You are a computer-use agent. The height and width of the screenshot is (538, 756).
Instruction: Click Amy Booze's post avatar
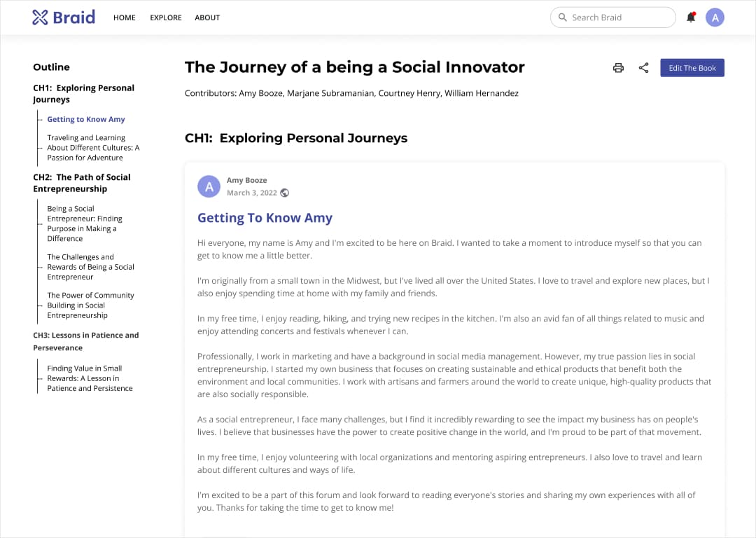pyautogui.click(x=209, y=186)
